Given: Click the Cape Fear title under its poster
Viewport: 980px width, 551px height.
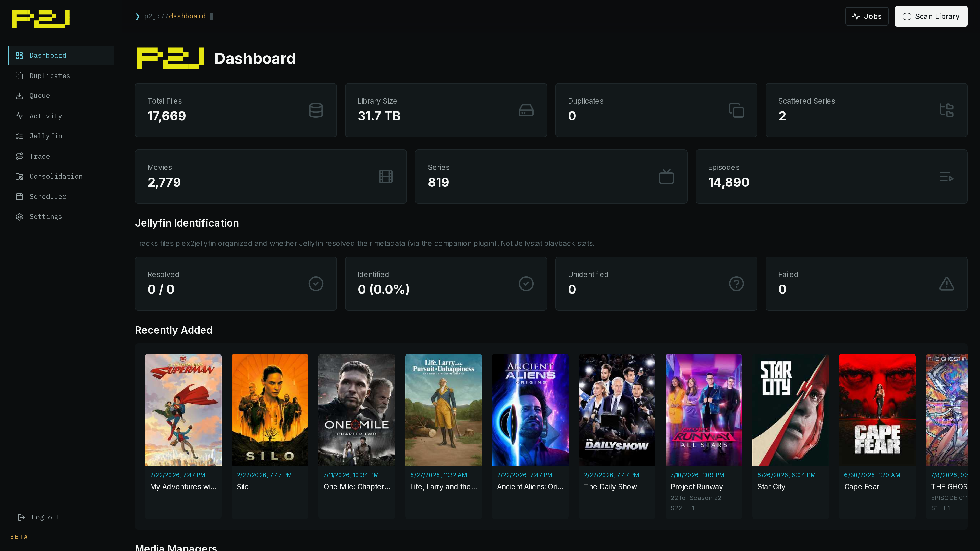Looking at the screenshot, I should pos(862,487).
